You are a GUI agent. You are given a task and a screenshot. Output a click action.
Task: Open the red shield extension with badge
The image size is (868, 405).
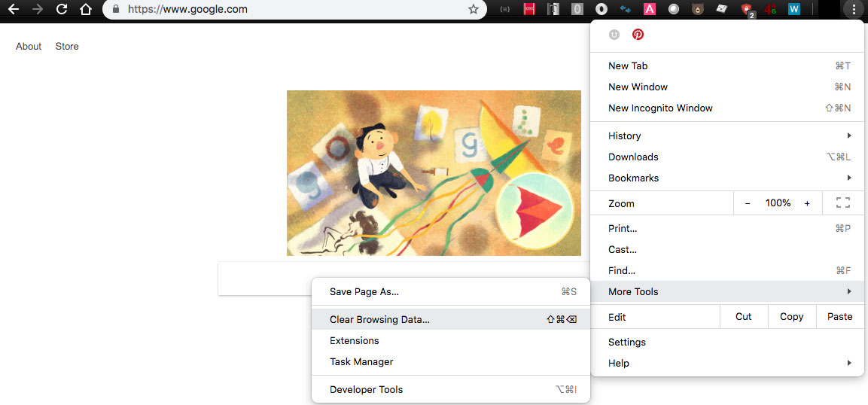(x=748, y=11)
